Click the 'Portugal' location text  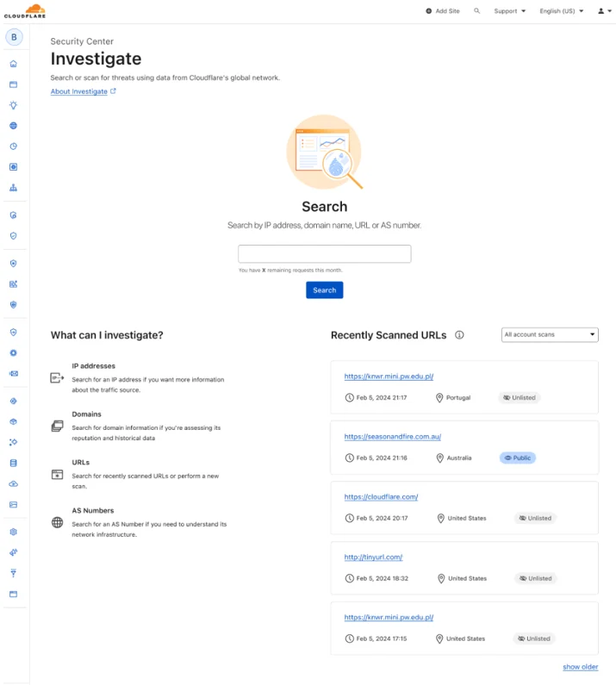coord(458,397)
